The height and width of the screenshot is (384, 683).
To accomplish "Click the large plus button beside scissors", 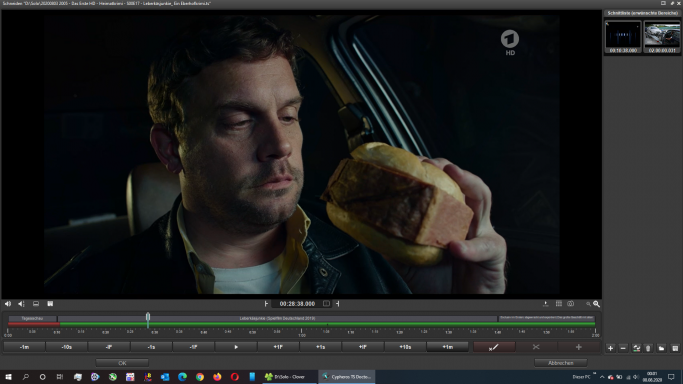I will (x=578, y=347).
